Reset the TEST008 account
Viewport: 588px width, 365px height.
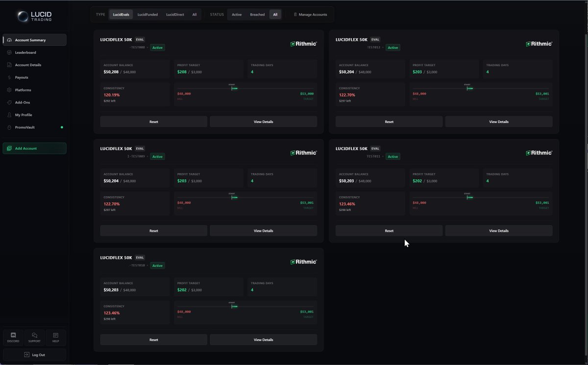point(154,122)
